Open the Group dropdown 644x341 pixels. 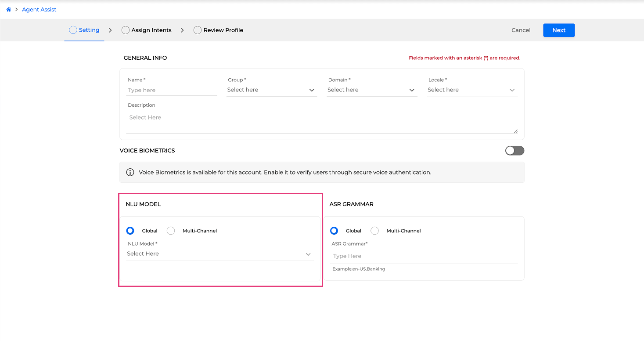271,90
